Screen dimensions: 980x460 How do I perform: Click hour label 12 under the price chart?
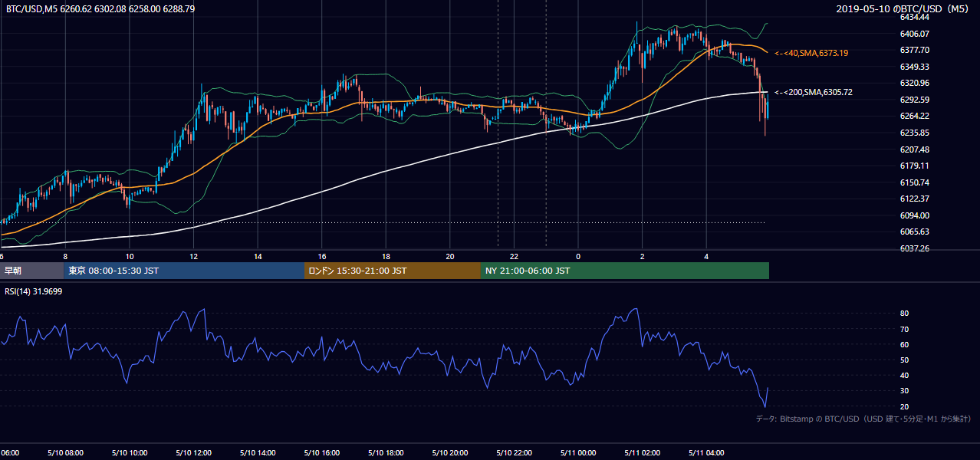pos(194,256)
